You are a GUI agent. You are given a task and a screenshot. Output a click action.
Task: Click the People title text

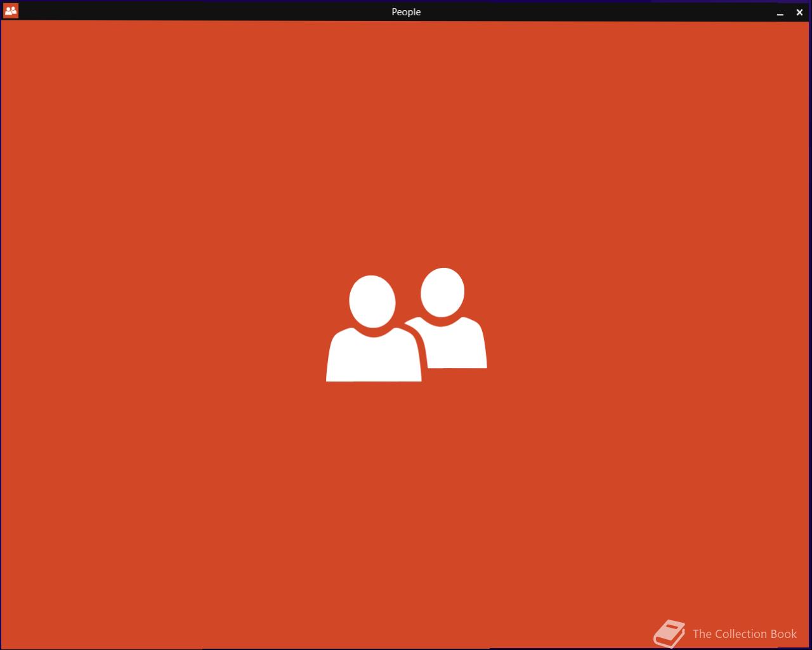406,12
